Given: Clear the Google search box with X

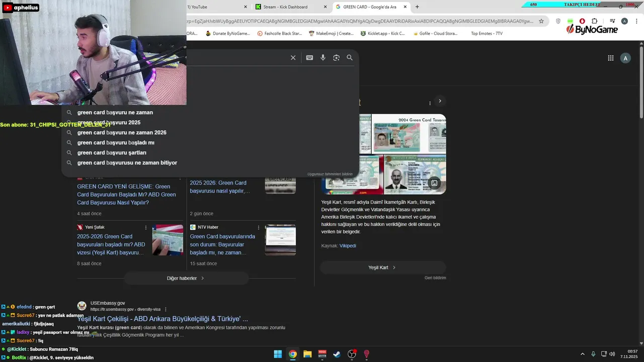Looking at the screenshot, I should 293,58.
